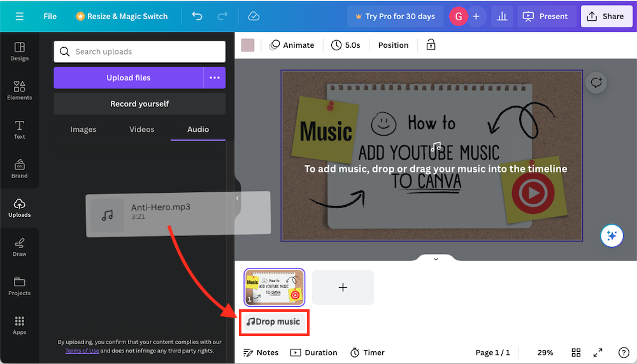Switch to the Videos tab
The height and width of the screenshot is (364, 637).
[x=141, y=129]
